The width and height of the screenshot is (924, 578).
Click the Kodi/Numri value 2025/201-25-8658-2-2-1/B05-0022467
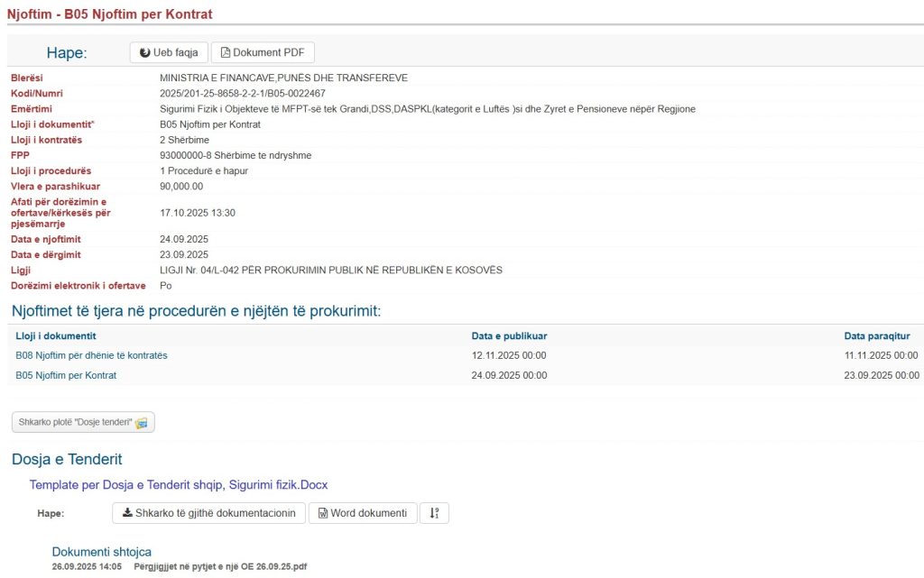pyautogui.click(x=243, y=94)
